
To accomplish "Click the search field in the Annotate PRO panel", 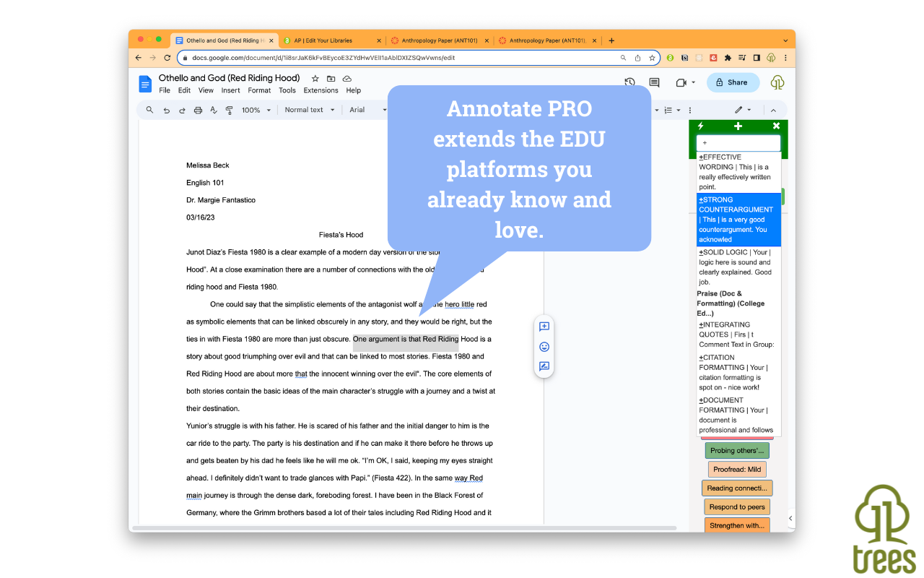I will 738,142.
